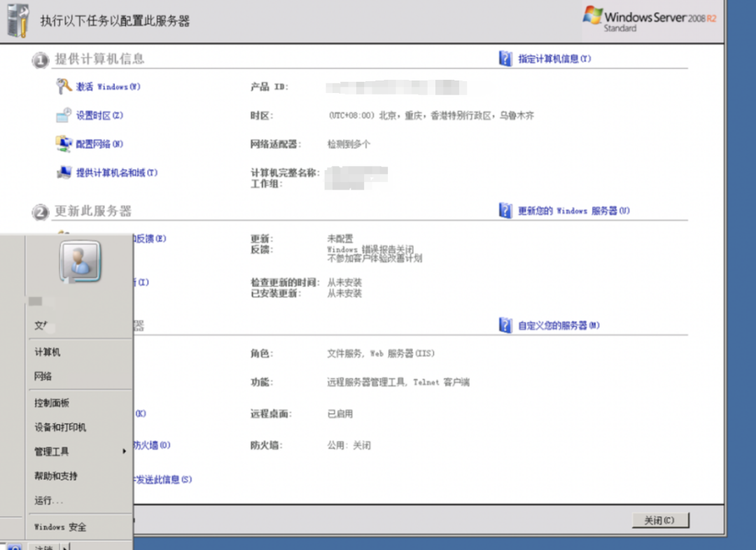Click the calendar clock icon for 设置时区
Viewport: 756px width, 550px height.
click(64, 115)
